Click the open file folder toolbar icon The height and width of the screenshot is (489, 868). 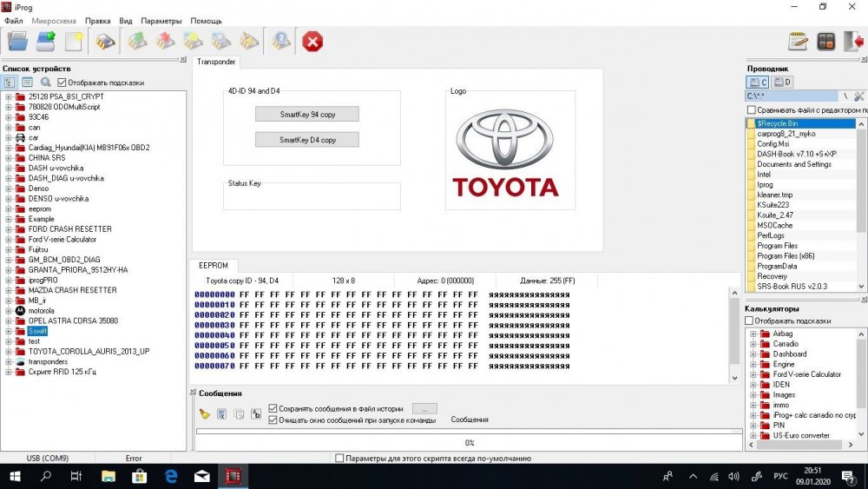tap(18, 41)
